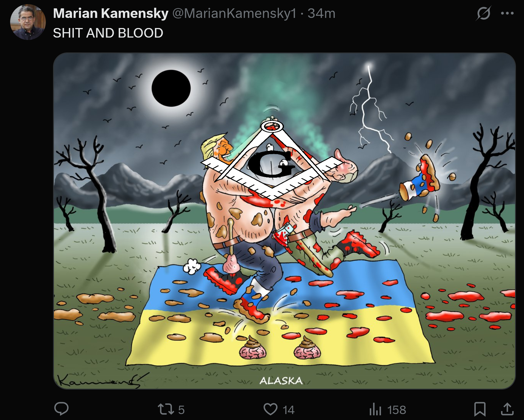Click the black eclipsed sun in the cartoon
The image size is (524, 420).
click(171, 88)
